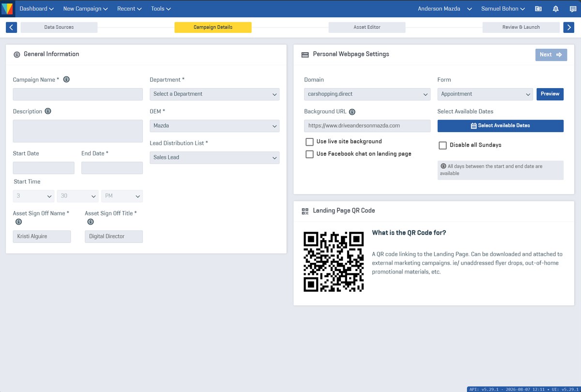Check Disable all Sundays

click(443, 145)
